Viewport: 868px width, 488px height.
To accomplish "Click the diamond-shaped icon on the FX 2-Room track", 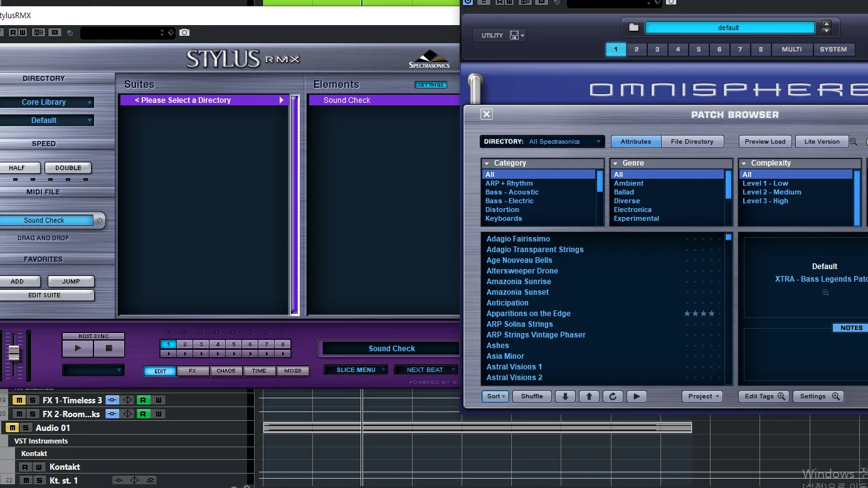I will pyautogui.click(x=128, y=414).
